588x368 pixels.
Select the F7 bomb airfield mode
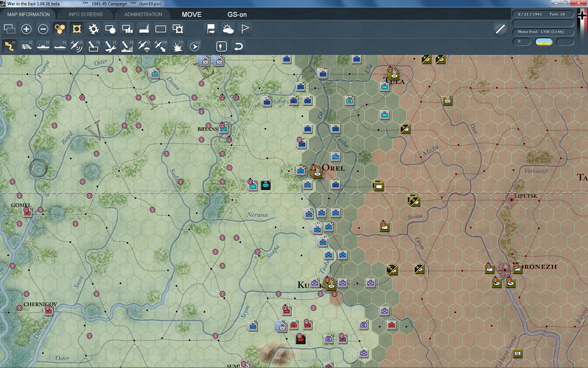[110, 46]
